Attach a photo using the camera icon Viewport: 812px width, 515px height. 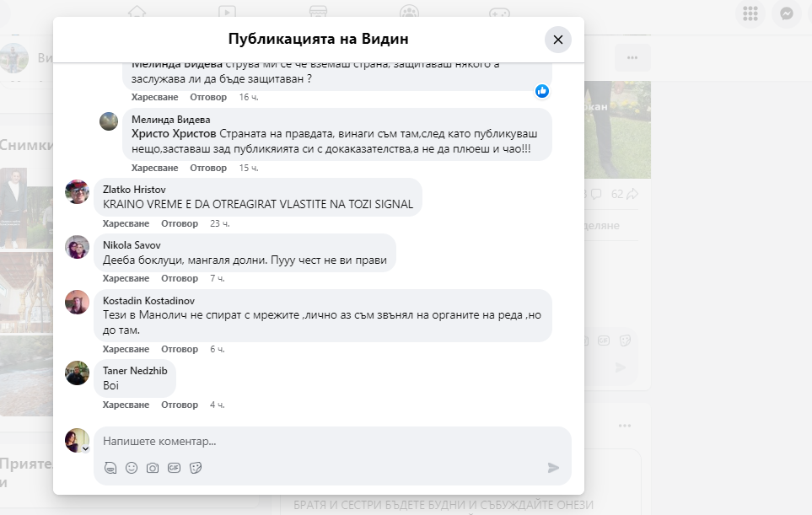pyautogui.click(x=153, y=468)
